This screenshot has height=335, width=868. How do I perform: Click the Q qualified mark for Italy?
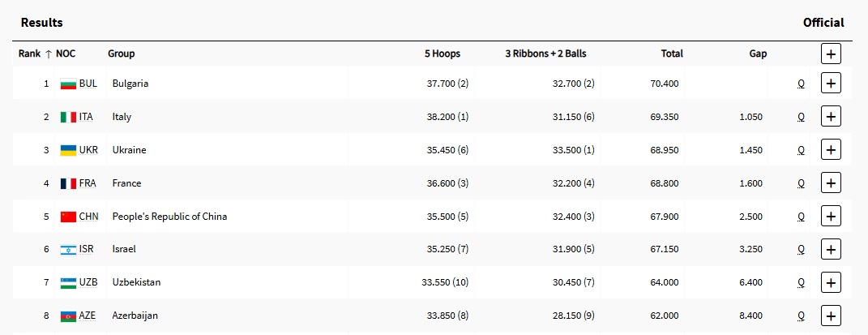801,117
